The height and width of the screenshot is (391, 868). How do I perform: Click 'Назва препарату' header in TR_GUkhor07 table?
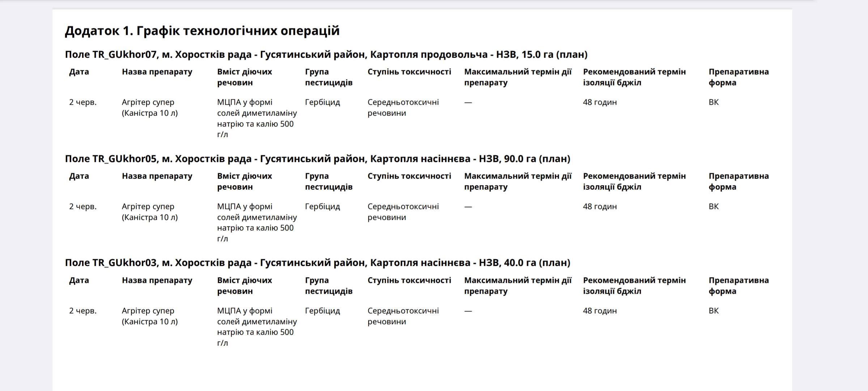157,72
